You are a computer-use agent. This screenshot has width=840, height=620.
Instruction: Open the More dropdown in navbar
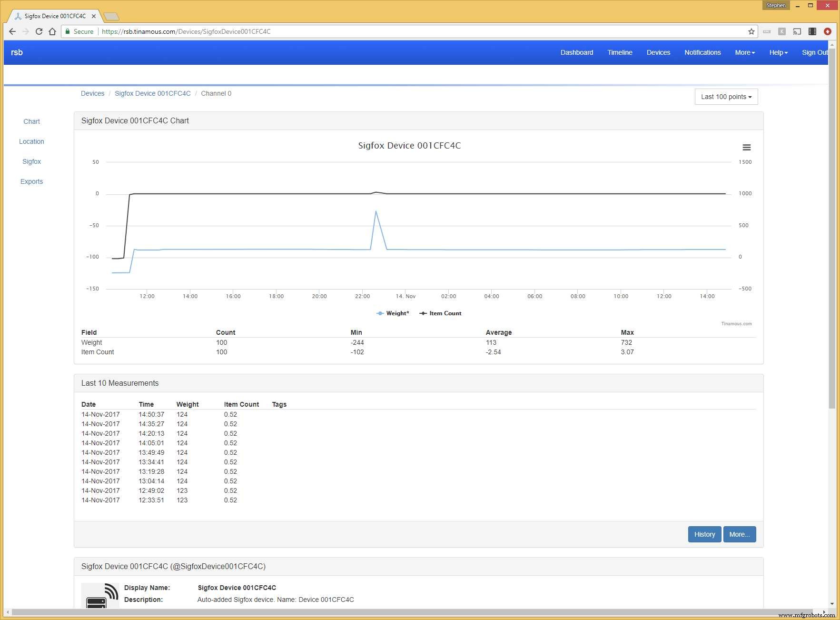(744, 52)
